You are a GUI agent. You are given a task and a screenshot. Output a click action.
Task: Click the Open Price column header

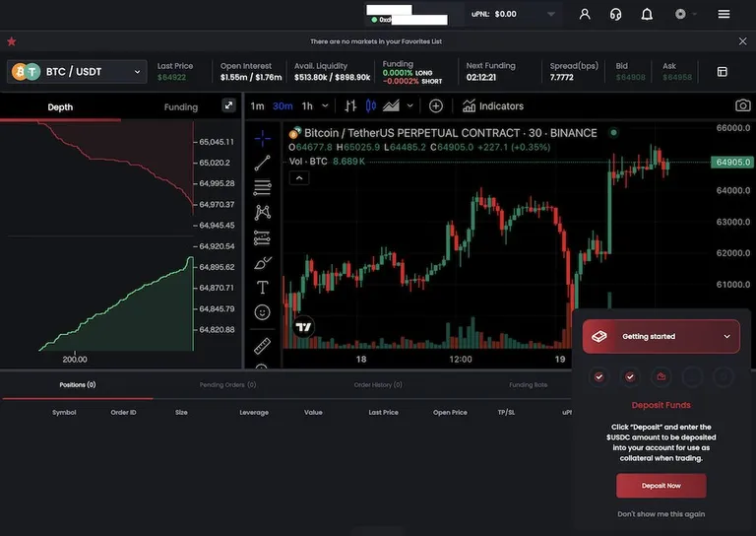click(x=450, y=413)
